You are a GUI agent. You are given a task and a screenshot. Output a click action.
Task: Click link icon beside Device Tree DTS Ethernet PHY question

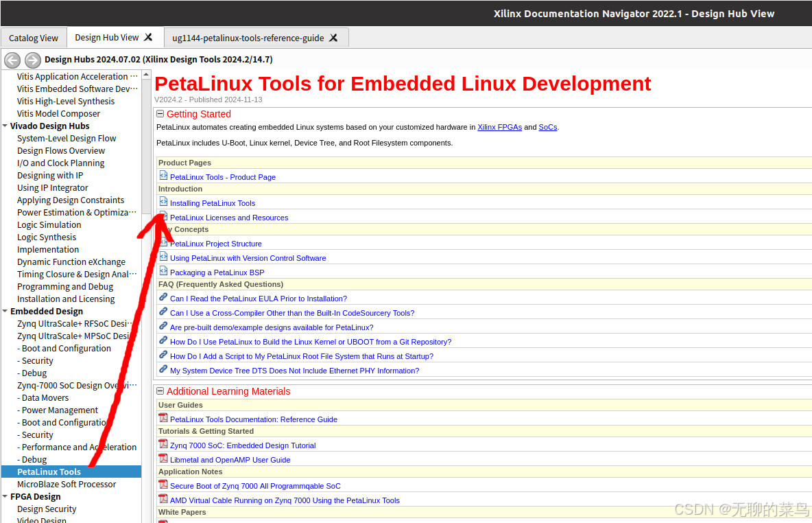click(163, 369)
